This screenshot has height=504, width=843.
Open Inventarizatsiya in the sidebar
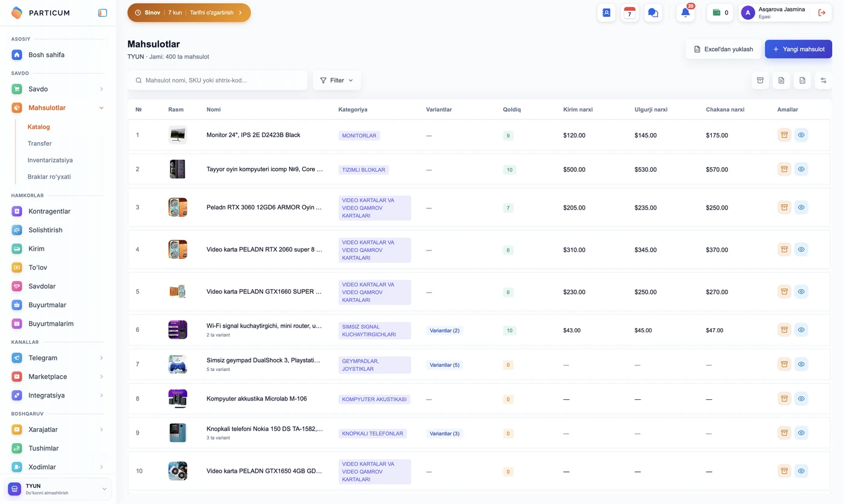click(50, 160)
